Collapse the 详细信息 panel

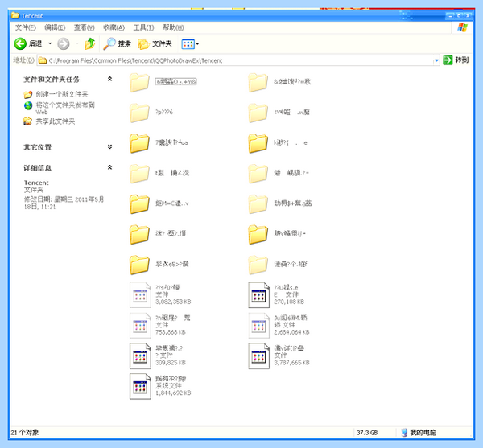point(109,167)
